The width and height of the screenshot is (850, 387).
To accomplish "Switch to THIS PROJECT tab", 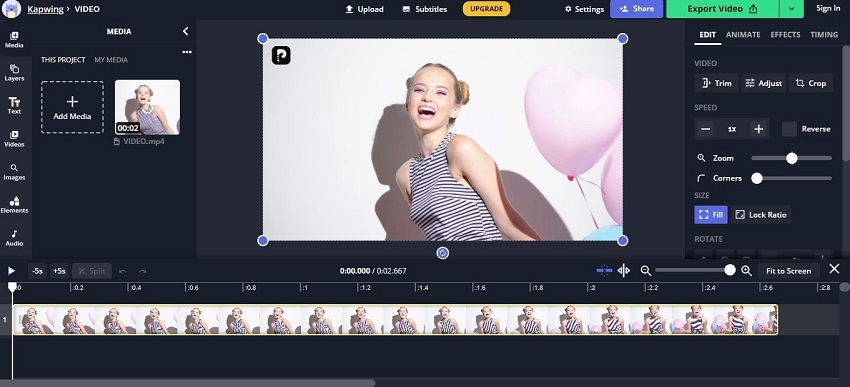I will [63, 60].
